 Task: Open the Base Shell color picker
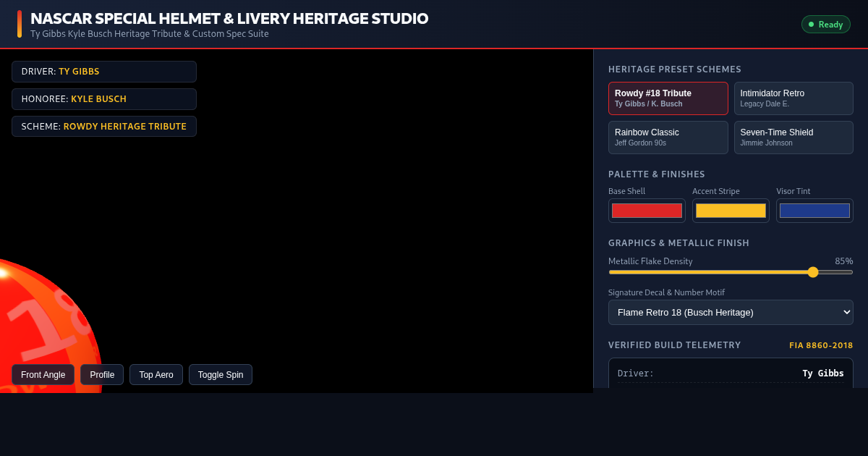647,211
